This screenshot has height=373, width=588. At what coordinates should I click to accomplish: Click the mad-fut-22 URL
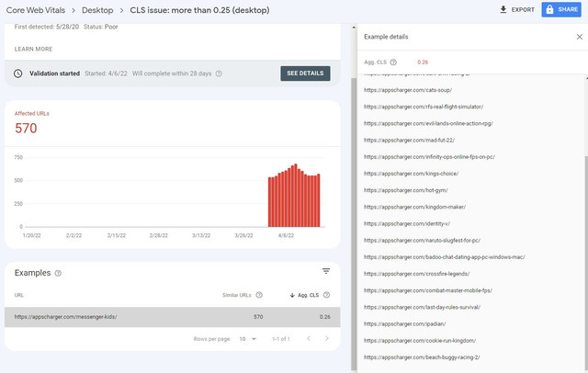pos(409,141)
